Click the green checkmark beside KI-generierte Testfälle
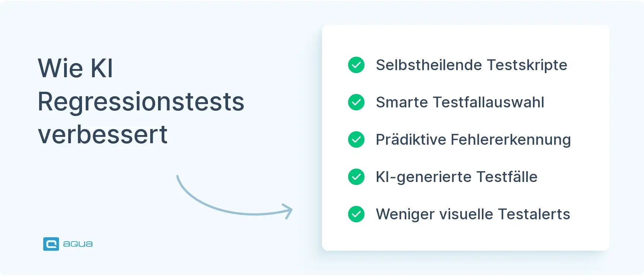 (356, 177)
